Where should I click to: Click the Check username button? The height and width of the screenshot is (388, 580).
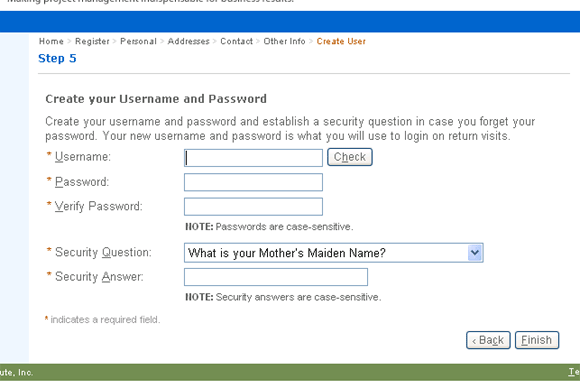[350, 157]
